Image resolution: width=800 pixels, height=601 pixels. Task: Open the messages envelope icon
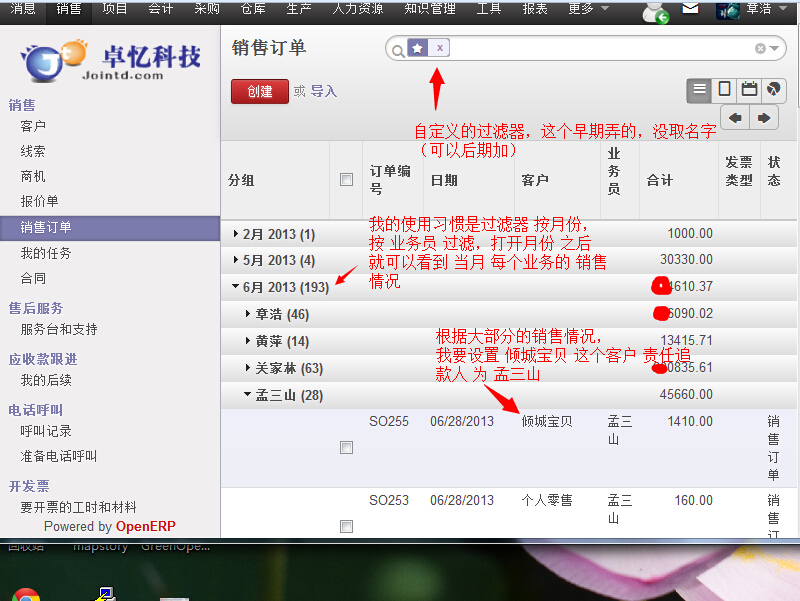[x=690, y=9]
